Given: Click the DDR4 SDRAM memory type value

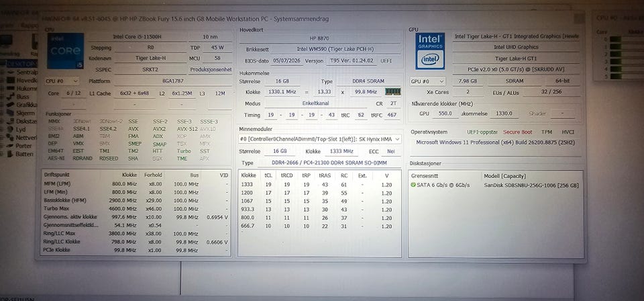Looking at the screenshot, I should click(x=368, y=81).
